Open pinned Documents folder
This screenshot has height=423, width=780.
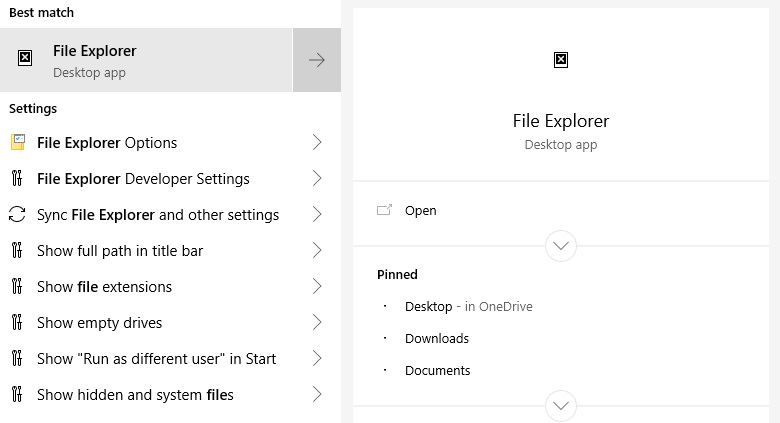[437, 370]
